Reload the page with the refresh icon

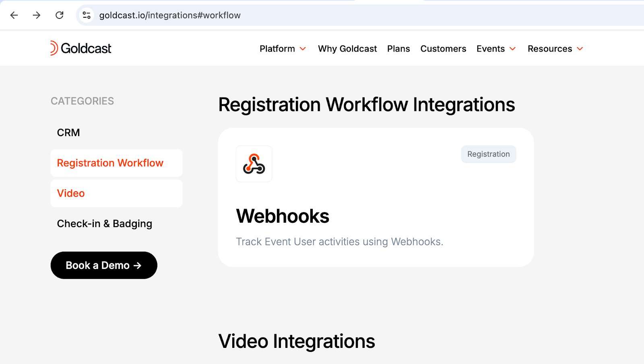pyautogui.click(x=60, y=15)
